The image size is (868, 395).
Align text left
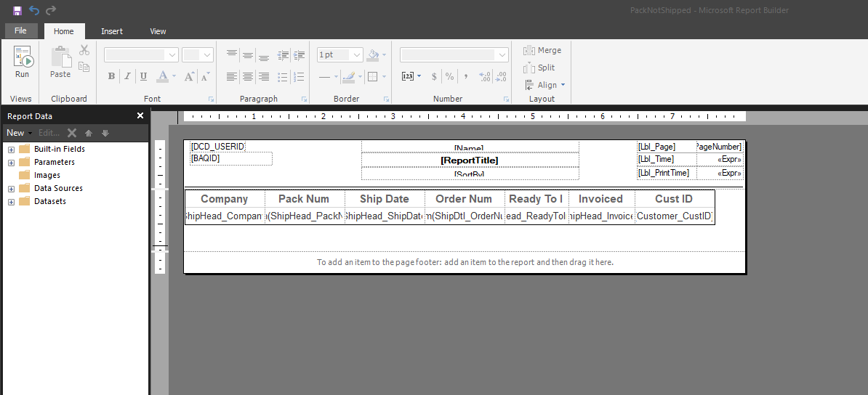[x=232, y=76]
